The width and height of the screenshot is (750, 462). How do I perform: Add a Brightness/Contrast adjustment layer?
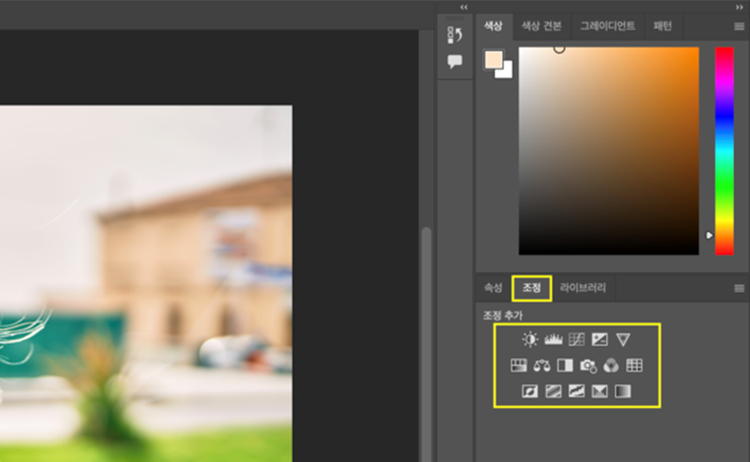(530, 340)
